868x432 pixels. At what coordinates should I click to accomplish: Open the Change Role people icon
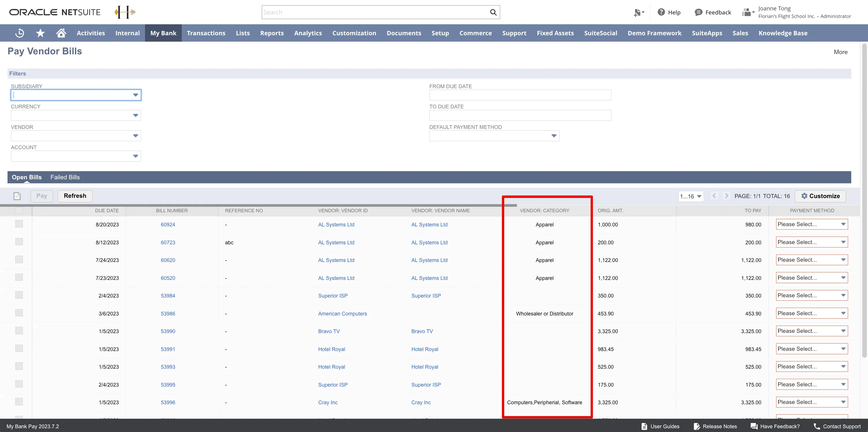748,12
